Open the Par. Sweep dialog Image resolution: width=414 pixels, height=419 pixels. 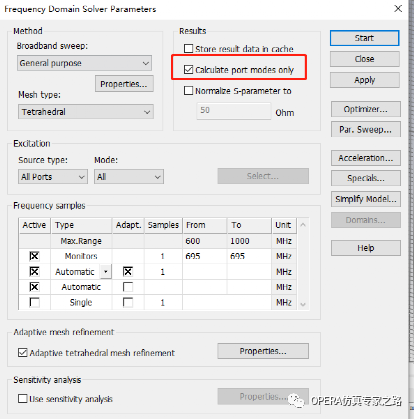(x=366, y=129)
